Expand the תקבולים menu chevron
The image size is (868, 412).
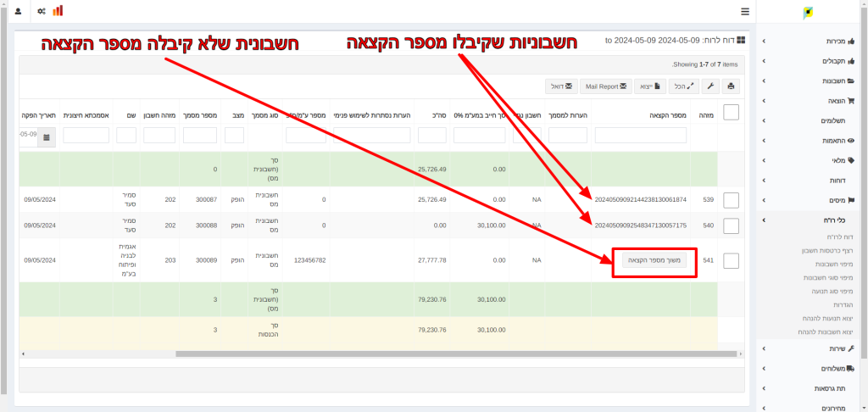765,61
